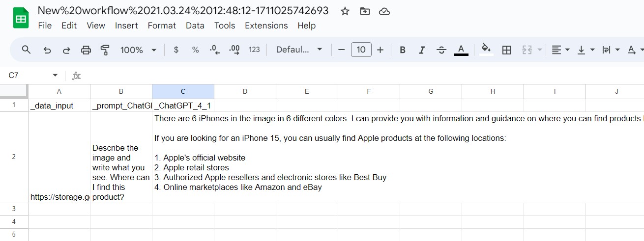Screen dimensions: 644x241
Task: Open the zoom level dropdown
Action: point(138,50)
